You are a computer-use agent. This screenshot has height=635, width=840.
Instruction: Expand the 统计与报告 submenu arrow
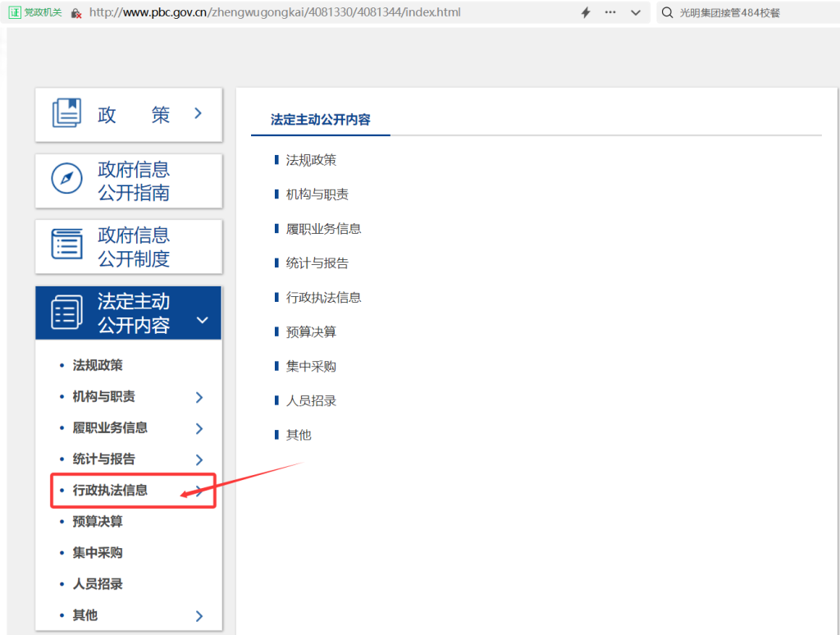[x=199, y=459]
